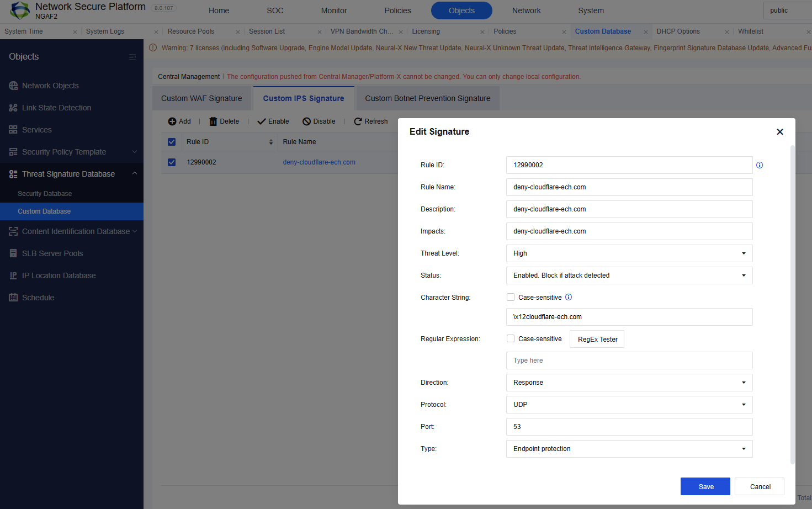Click the Refresh arrow icon
Viewport: 812px width, 509px height.
click(358, 121)
